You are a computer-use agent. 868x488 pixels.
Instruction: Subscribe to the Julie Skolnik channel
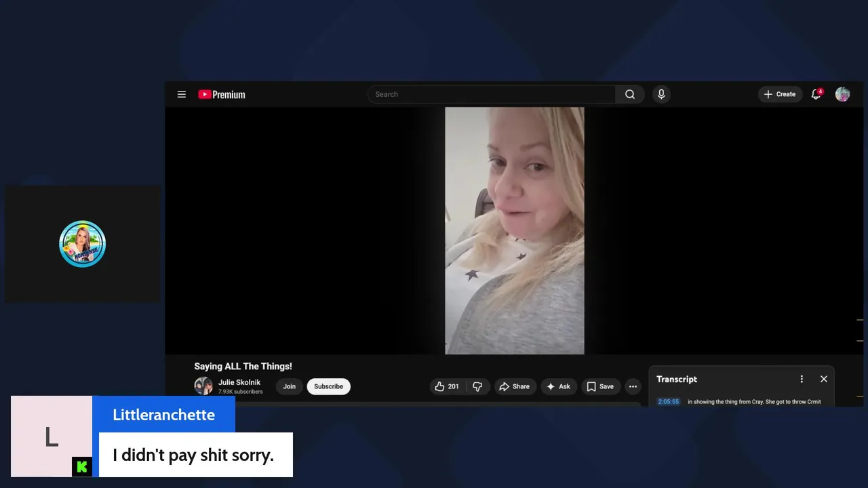tap(328, 386)
